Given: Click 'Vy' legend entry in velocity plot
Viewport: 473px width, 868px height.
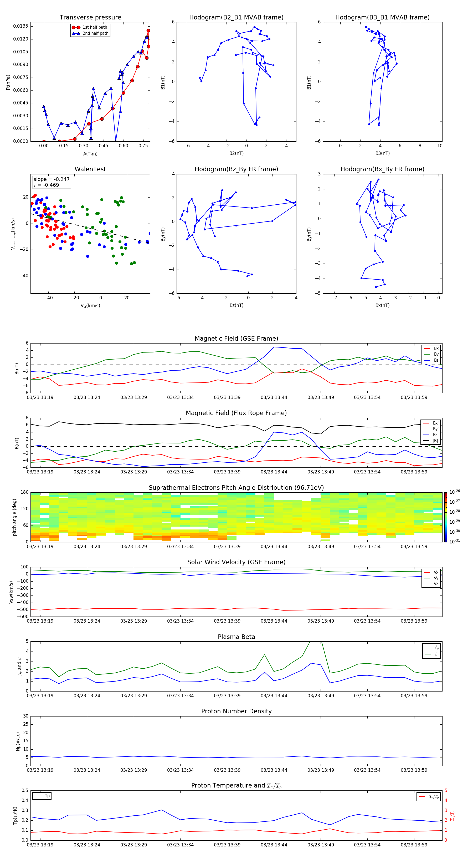Looking at the screenshot, I should point(431,578).
